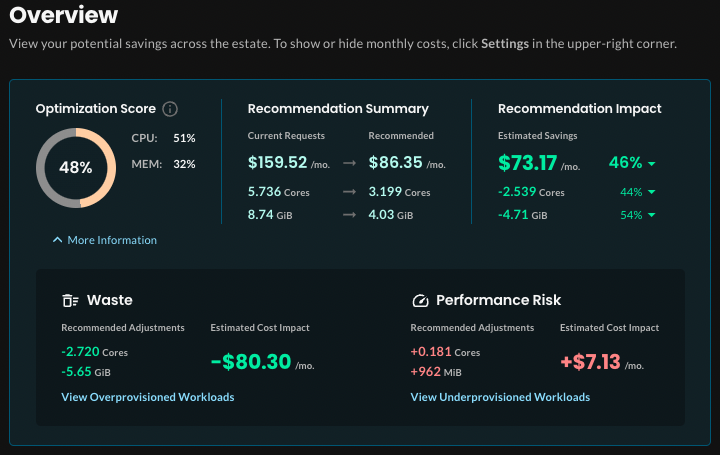Collapse the More Information section
This screenshot has width=720, height=455.
105,240
